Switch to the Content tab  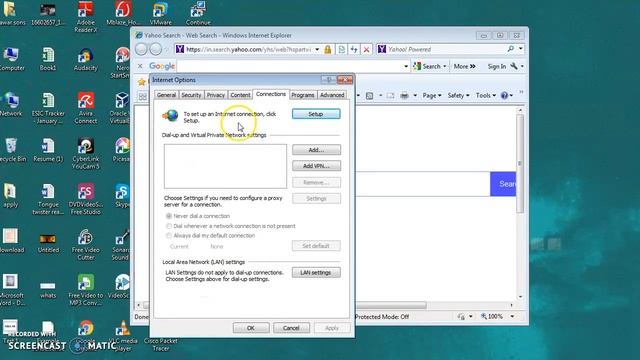click(x=240, y=95)
